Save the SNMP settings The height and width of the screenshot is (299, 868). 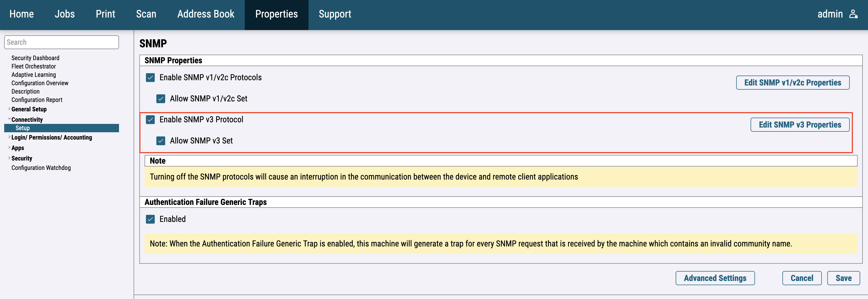click(x=843, y=278)
